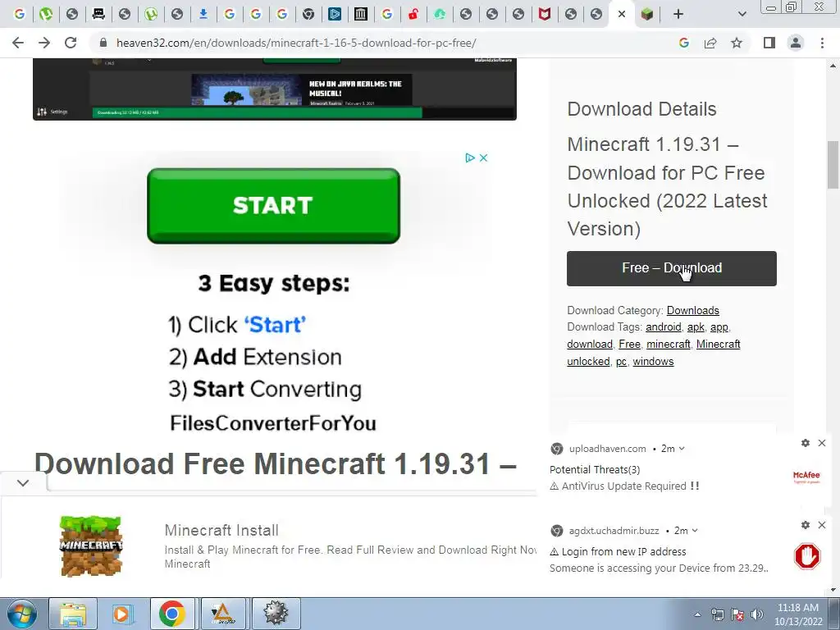
Task: Open the Free tag link
Action: click(629, 345)
